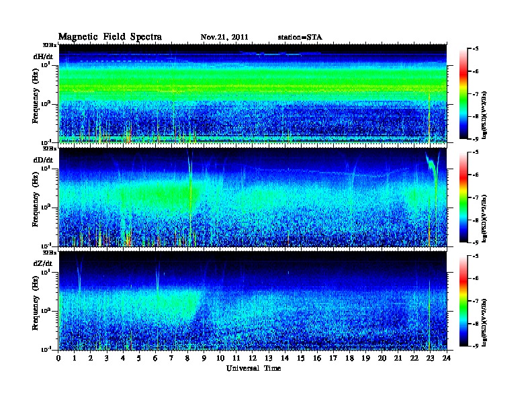Screen dimensions: 532x411
Task: Select the dD/dt panel label
Action: (x=43, y=160)
